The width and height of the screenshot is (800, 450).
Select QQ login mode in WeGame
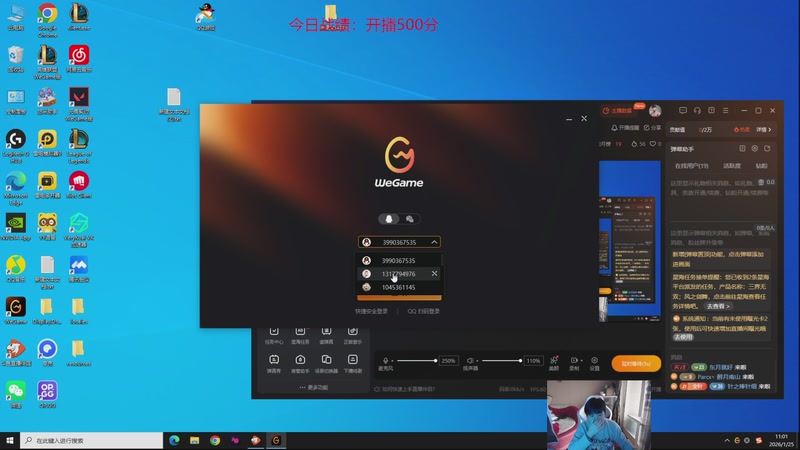[389, 219]
